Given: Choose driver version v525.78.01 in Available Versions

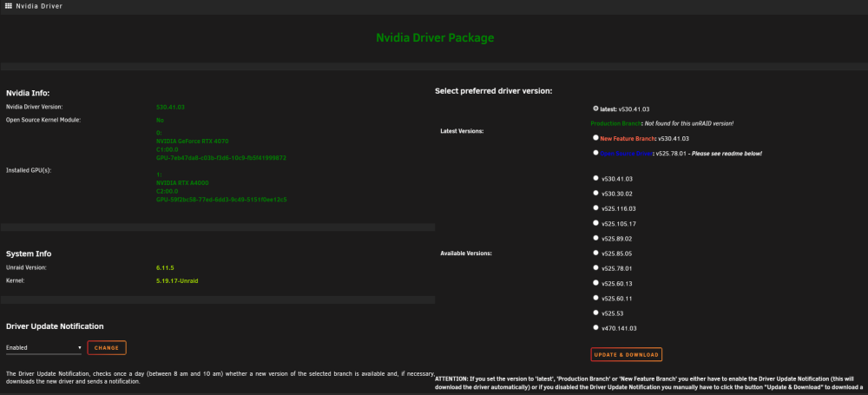Looking at the screenshot, I should point(595,268).
